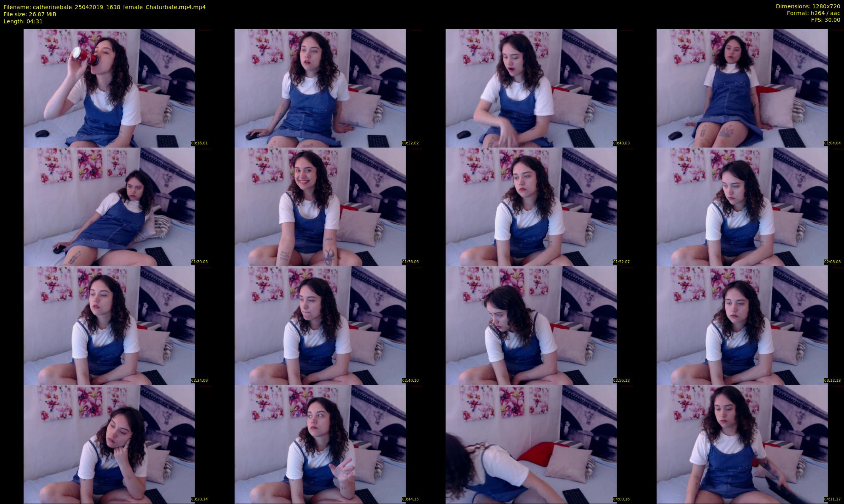This screenshot has width=844, height=504.
Task: Click the Dimensions 1280x720 label
Action: [x=808, y=6]
